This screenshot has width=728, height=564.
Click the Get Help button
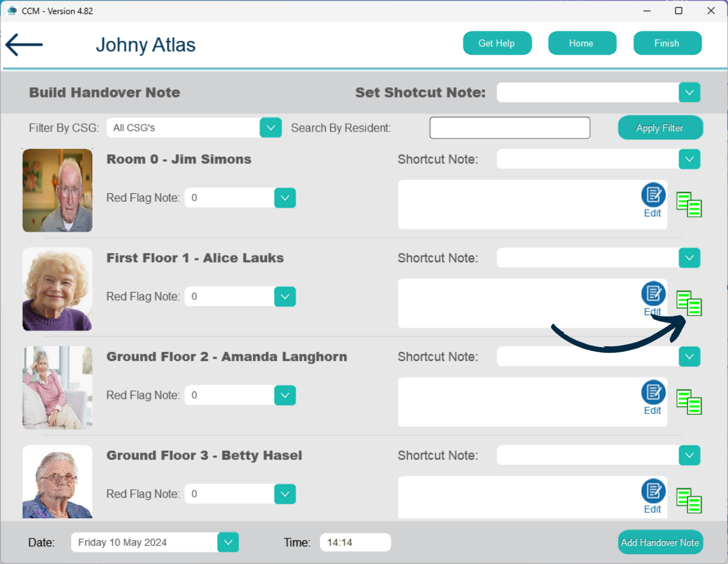click(497, 43)
